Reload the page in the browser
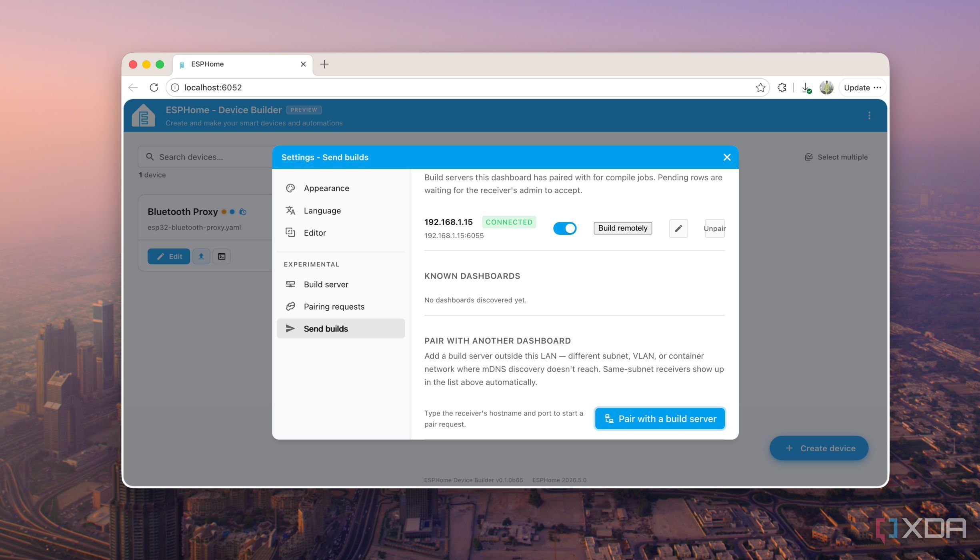The width and height of the screenshot is (980, 560). [154, 87]
